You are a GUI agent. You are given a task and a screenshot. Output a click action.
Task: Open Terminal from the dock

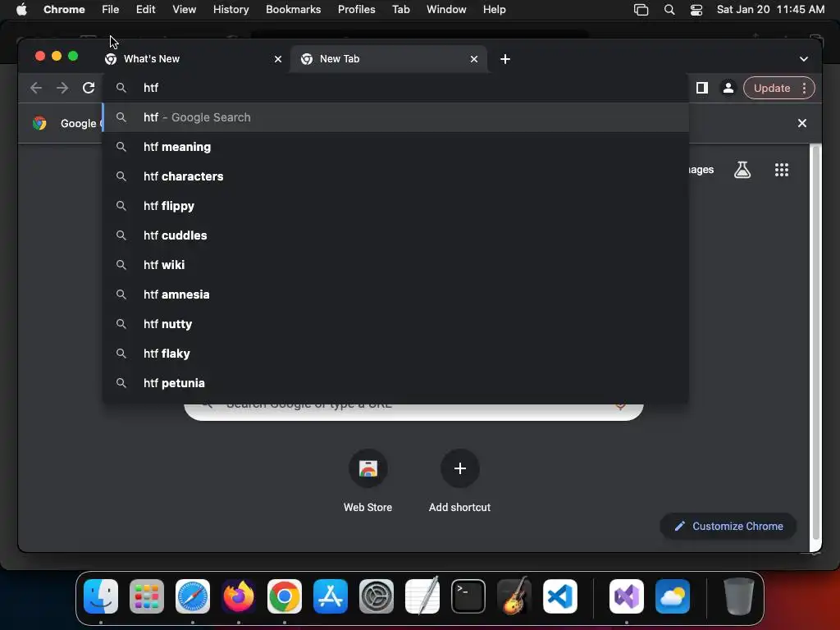pyautogui.click(x=468, y=596)
